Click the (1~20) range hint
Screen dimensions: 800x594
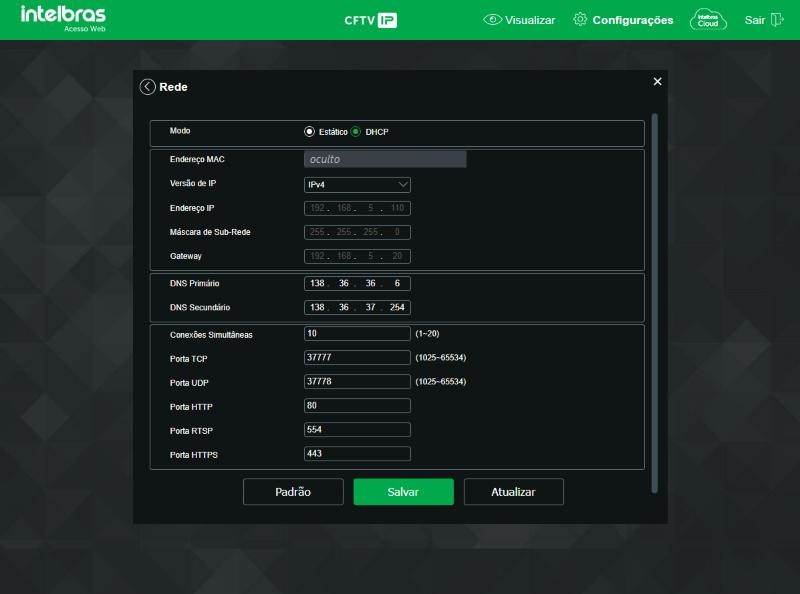coord(427,333)
